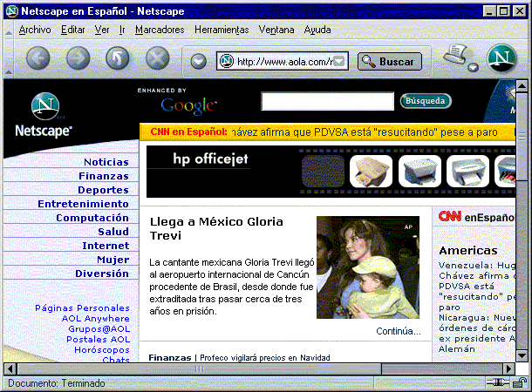532x392 pixels.
Task: Click the Netscape N throbber logo
Action: [x=501, y=59]
